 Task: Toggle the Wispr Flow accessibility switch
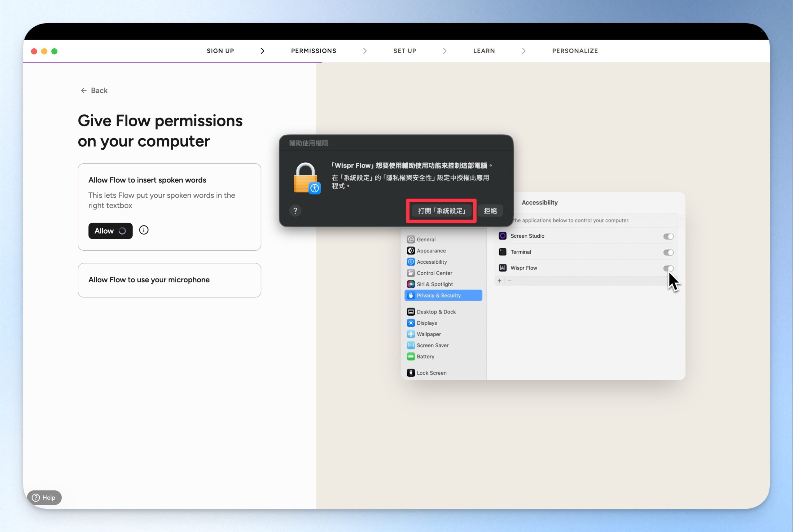click(x=668, y=268)
